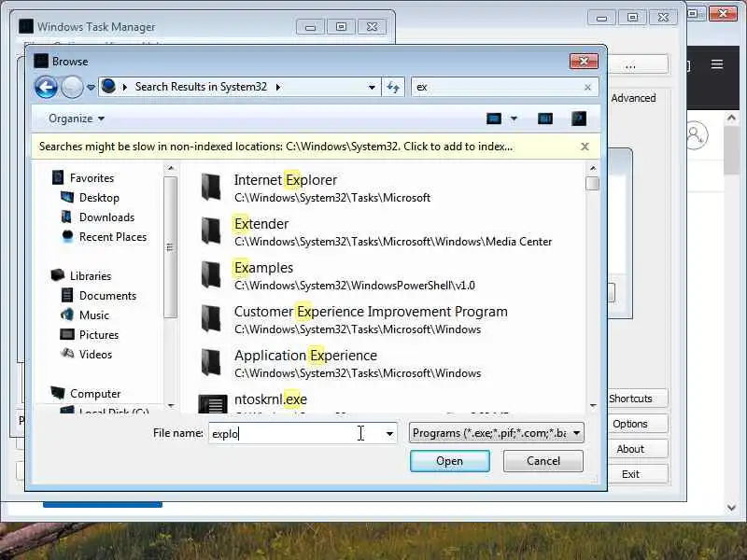Screen dimensions: 747x560
Task: Click the About button in background window
Action: click(630, 449)
